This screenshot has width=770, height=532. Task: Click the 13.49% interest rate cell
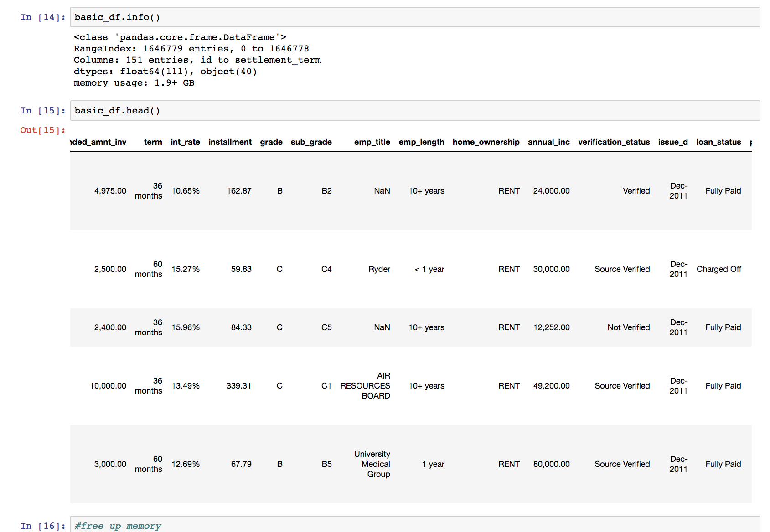point(186,386)
